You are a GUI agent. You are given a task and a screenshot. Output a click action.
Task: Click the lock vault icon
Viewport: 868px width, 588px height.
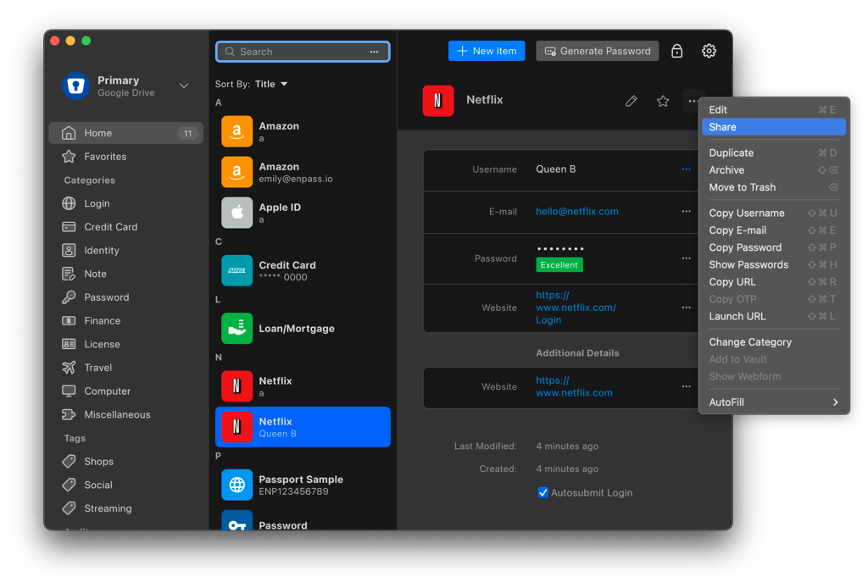point(676,51)
